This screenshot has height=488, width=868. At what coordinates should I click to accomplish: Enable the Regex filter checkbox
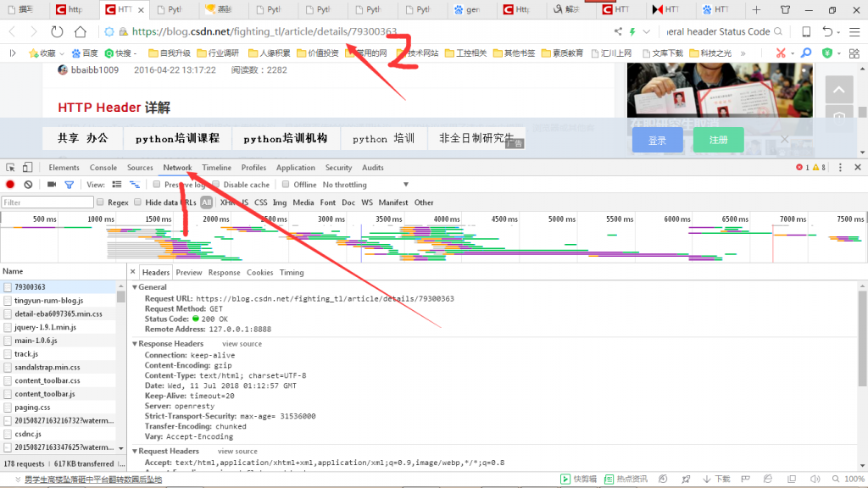[x=101, y=202]
